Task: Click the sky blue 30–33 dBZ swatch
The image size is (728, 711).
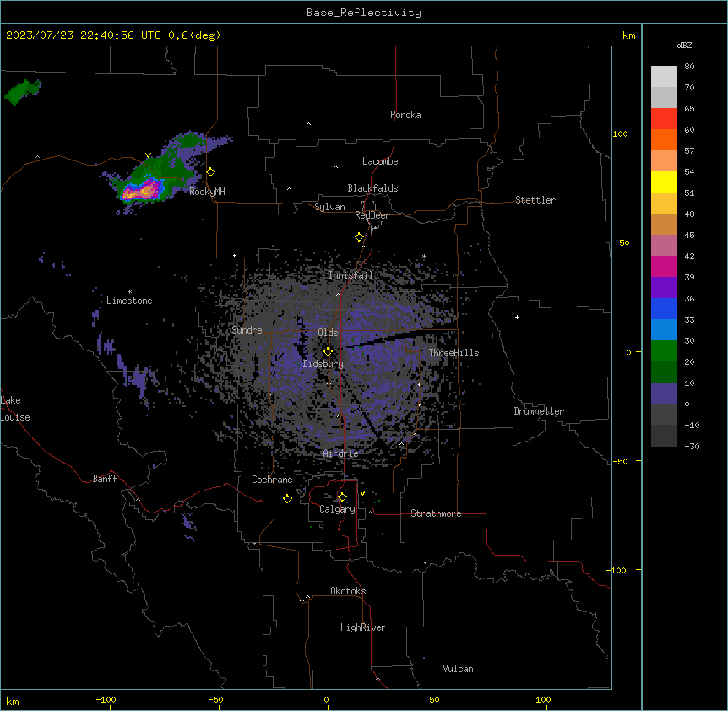Action: click(x=664, y=330)
